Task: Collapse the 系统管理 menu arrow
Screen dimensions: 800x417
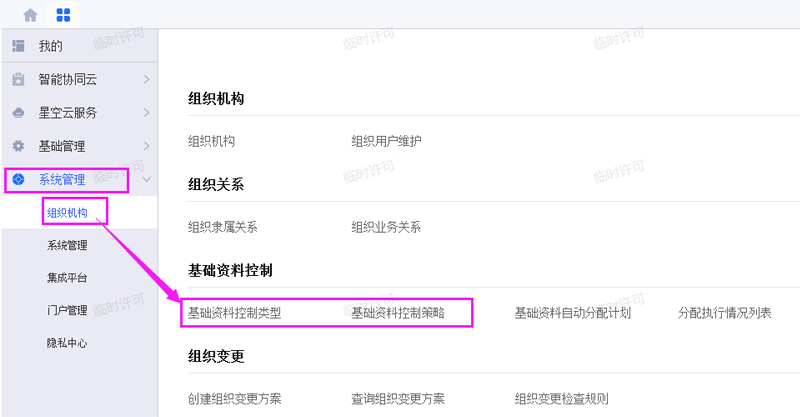Action: click(146, 180)
